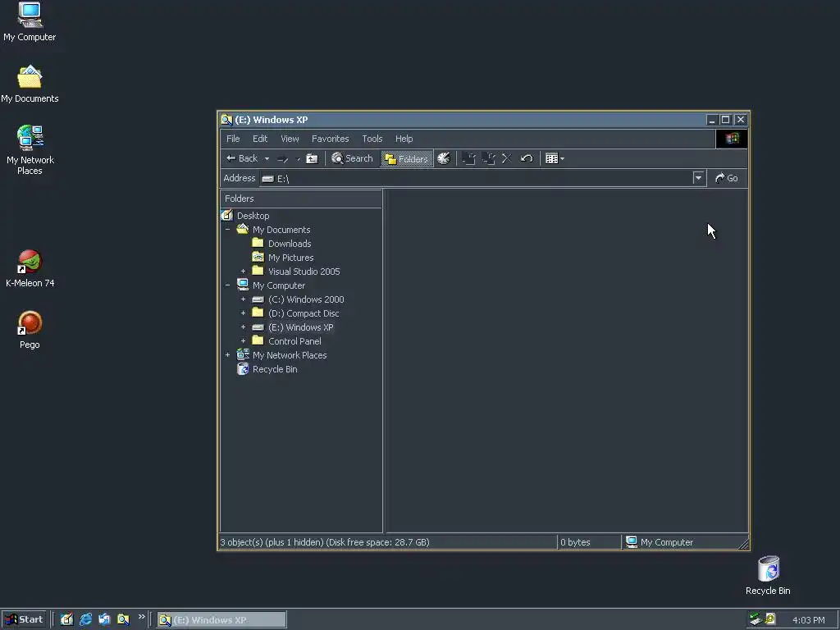Click the Explorer quick launch icon
The image size is (840, 630).
point(123,620)
